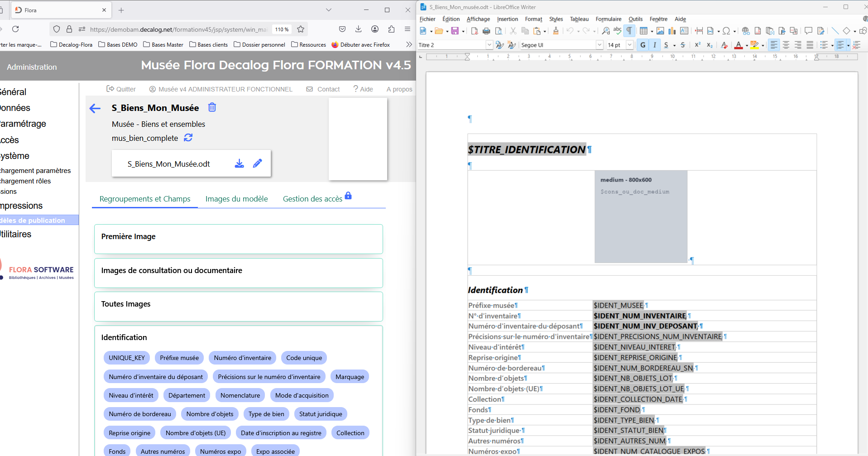Image resolution: width=868 pixels, height=456 pixels.
Task: Delete the S_Biens_Mon_Musée model via trash icon
Action: tap(212, 107)
